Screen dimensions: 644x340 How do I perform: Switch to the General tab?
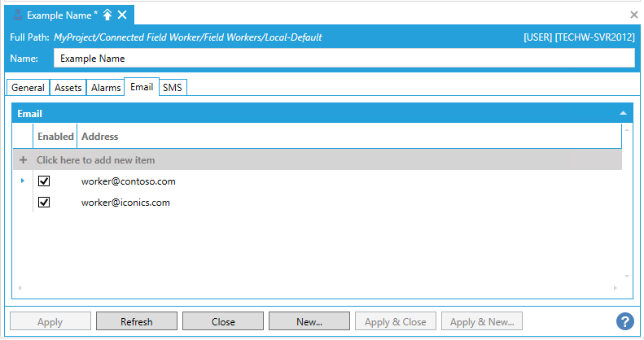(x=28, y=88)
